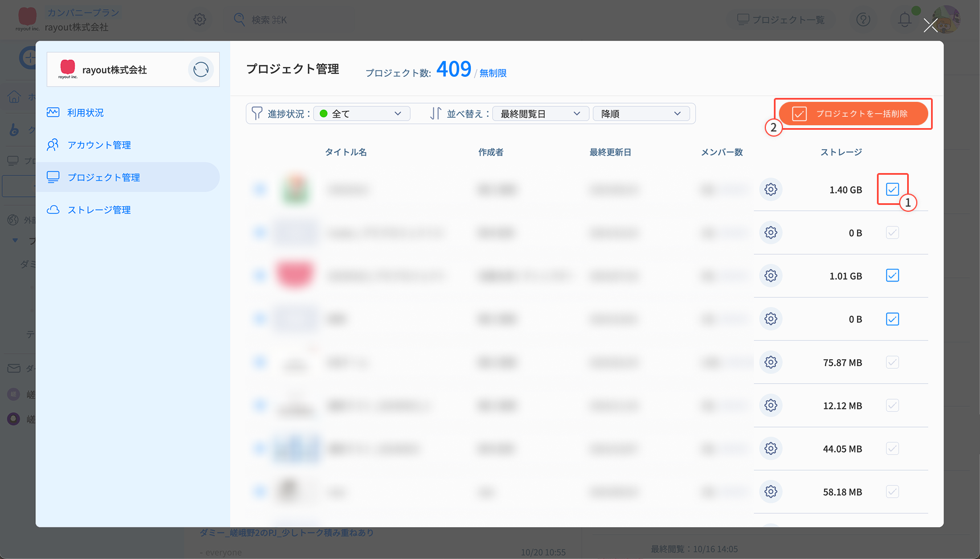Click the project count number 409
980x559 pixels.
454,69
